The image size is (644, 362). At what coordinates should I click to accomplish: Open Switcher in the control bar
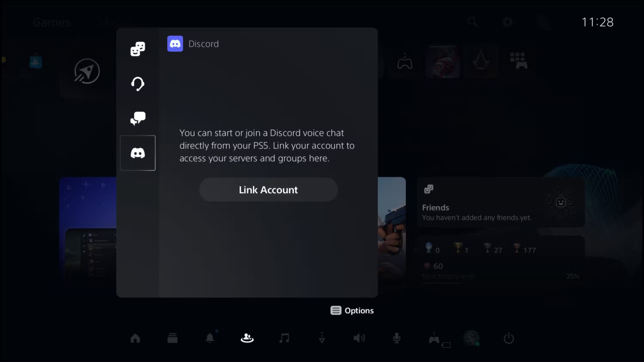172,338
